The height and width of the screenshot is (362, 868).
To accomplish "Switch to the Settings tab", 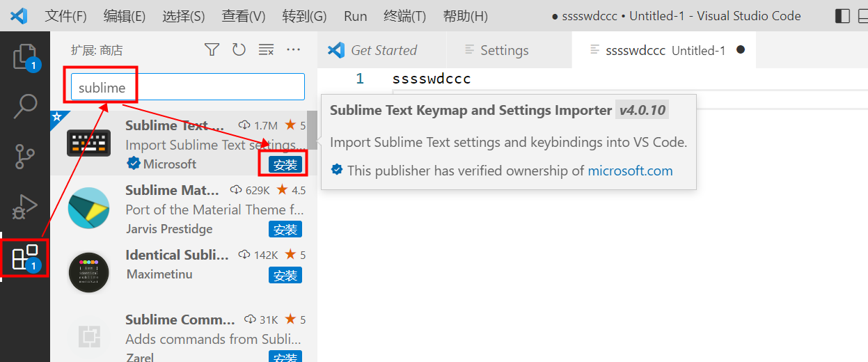I will click(x=510, y=50).
